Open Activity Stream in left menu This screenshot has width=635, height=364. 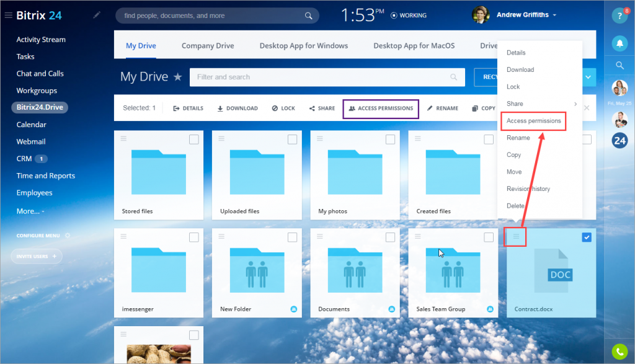pyautogui.click(x=41, y=40)
